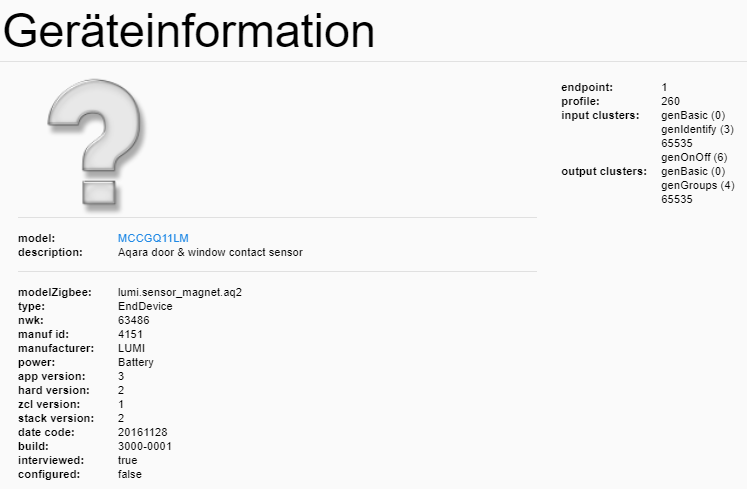This screenshot has width=747, height=489.
Task: Click the build value 3000-0001
Action: (x=145, y=446)
